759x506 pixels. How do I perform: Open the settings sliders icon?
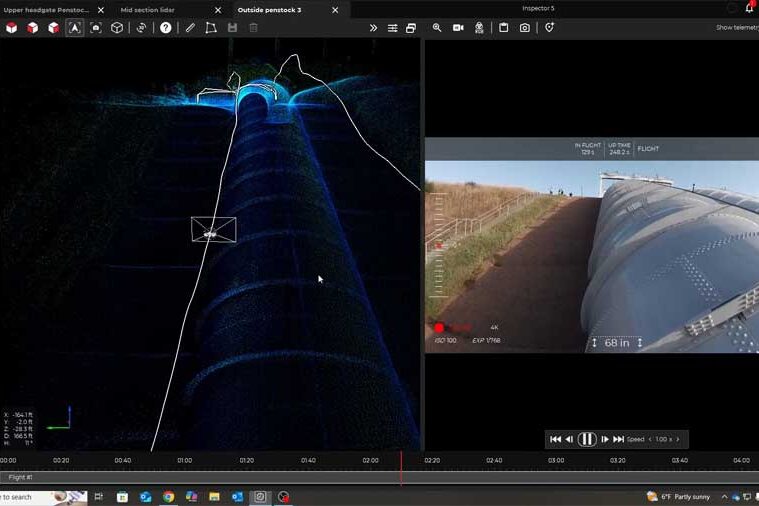[x=393, y=28]
